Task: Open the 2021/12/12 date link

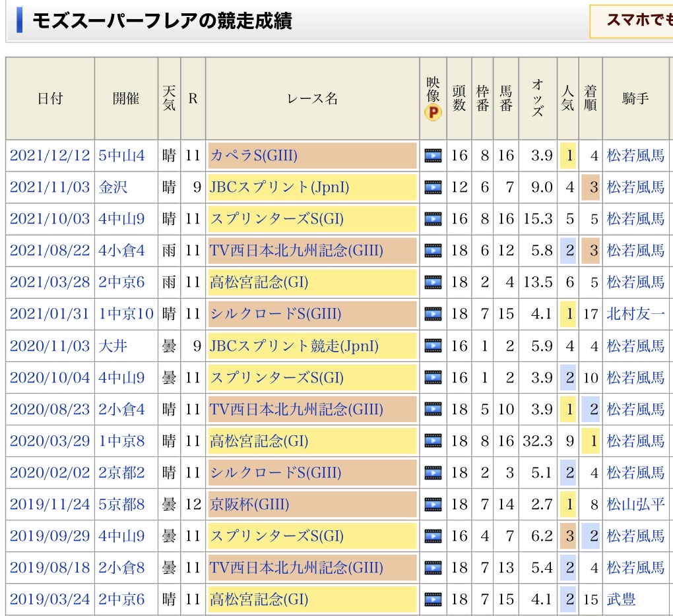Action: pyautogui.click(x=49, y=156)
